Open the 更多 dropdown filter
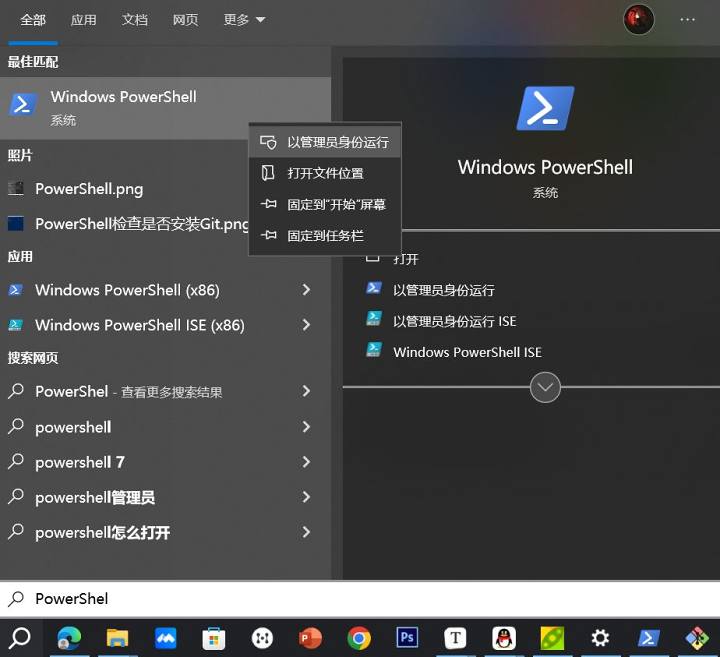This screenshot has width=720, height=657. click(x=244, y=20)
